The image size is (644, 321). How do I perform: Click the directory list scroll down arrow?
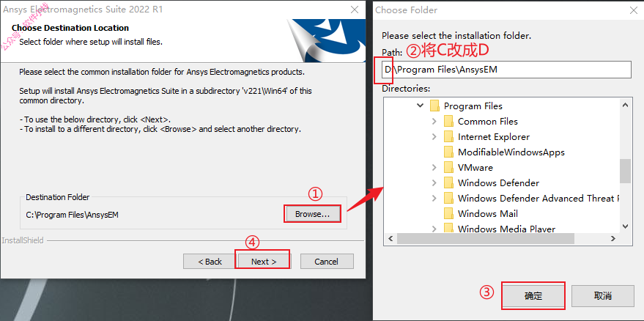point(625,226)
